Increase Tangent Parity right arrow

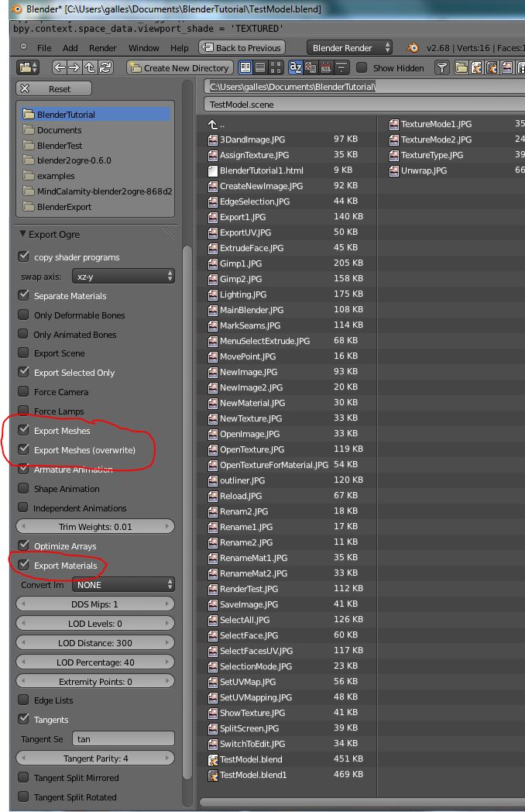(167, 758)
